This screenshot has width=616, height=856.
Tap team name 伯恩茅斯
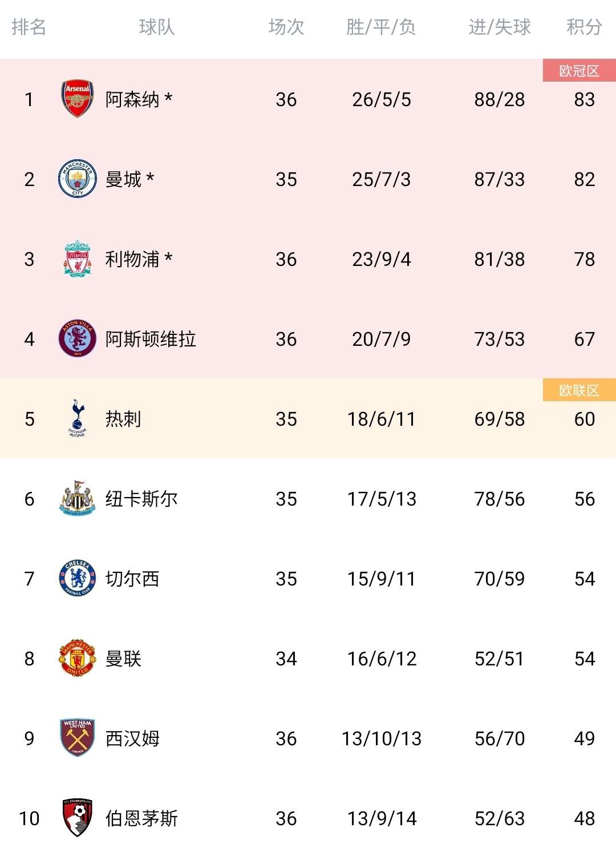point(141,818)
